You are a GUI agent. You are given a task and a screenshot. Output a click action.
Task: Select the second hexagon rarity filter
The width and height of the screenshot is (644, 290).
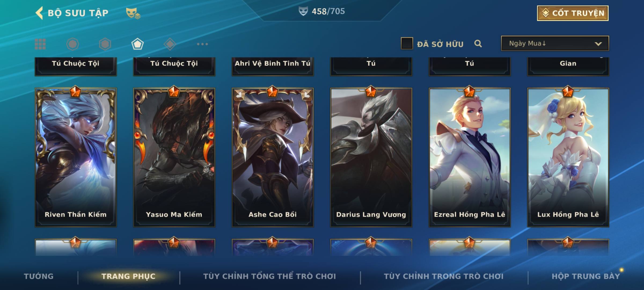[x=105, y=44]
